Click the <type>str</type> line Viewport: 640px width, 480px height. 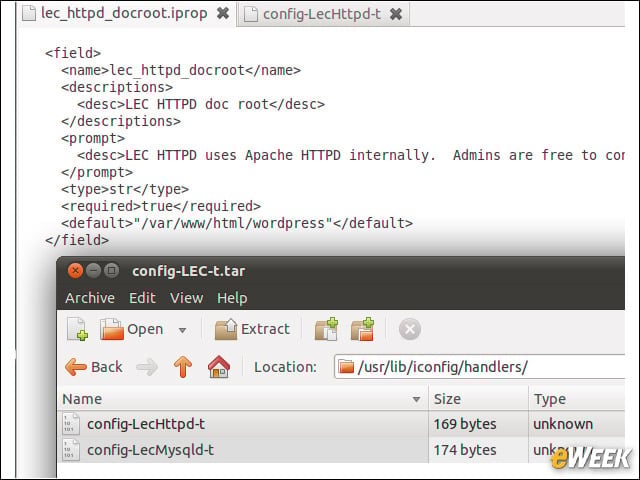125,189
